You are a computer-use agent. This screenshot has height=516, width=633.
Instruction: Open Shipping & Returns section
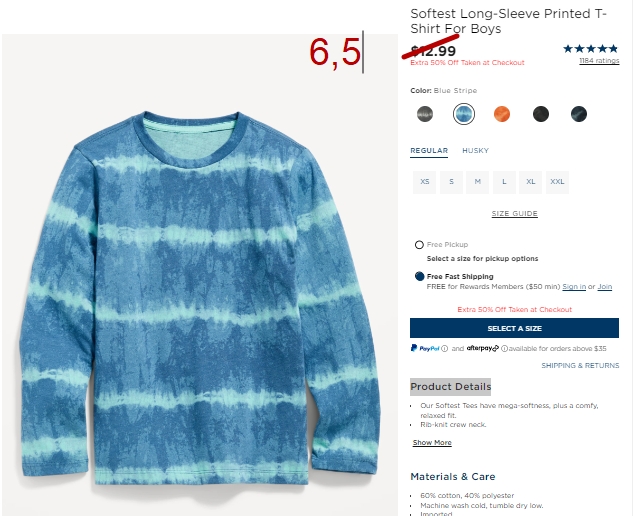[580, 365]
